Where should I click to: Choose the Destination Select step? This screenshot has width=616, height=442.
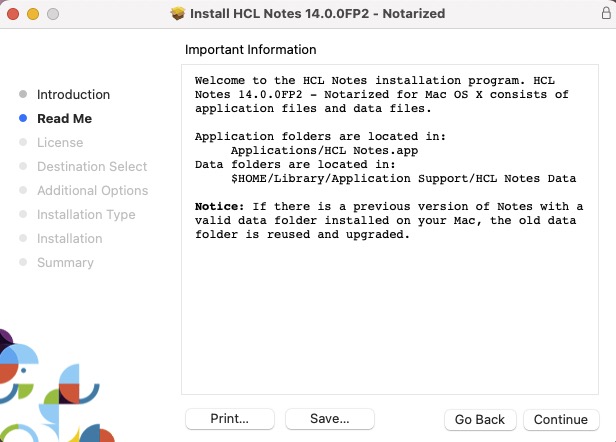(92, 166)
